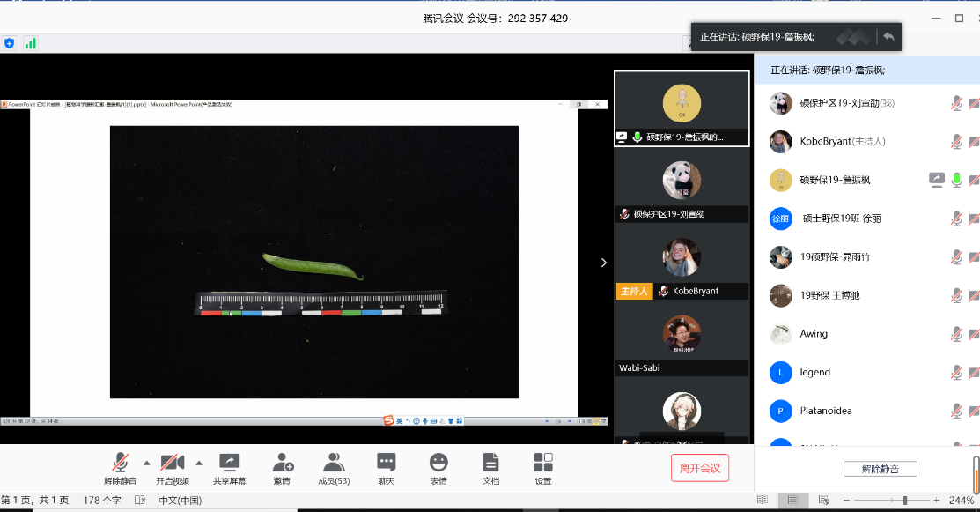
Task: Click the green network signal icon
Action: [31, 43]
